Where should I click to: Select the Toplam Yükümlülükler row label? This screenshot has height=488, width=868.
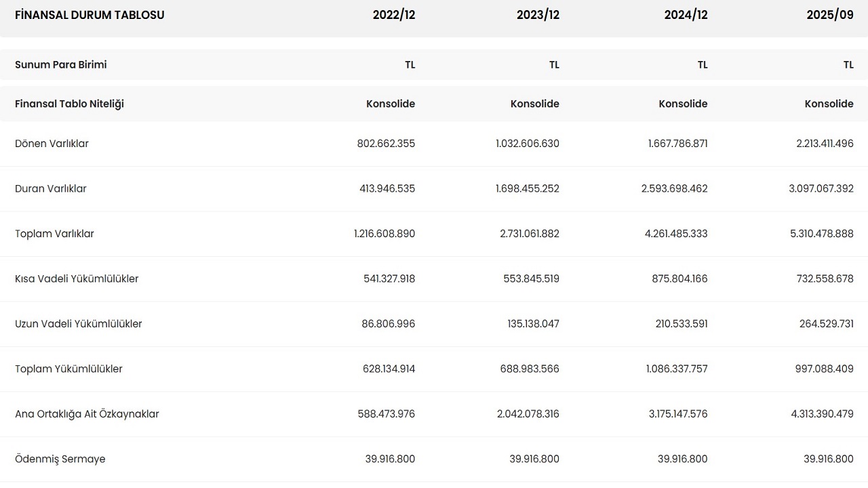point(68,369)
